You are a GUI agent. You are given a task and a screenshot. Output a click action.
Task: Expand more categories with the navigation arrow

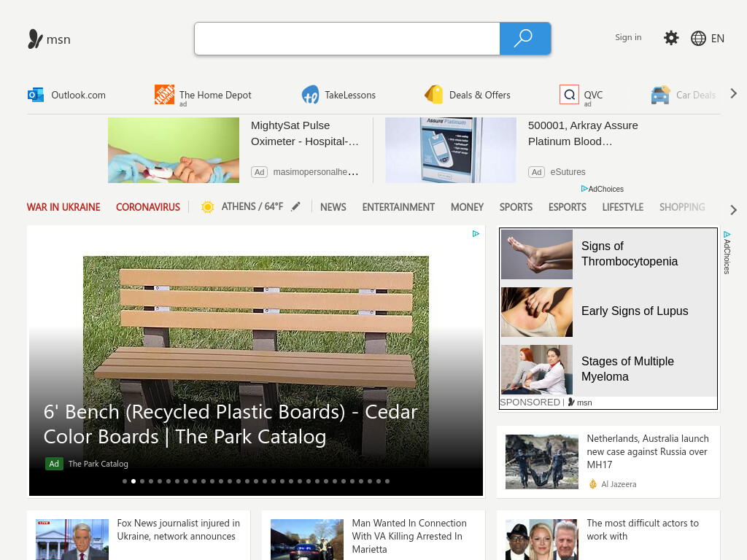click(x=733, y=209)
